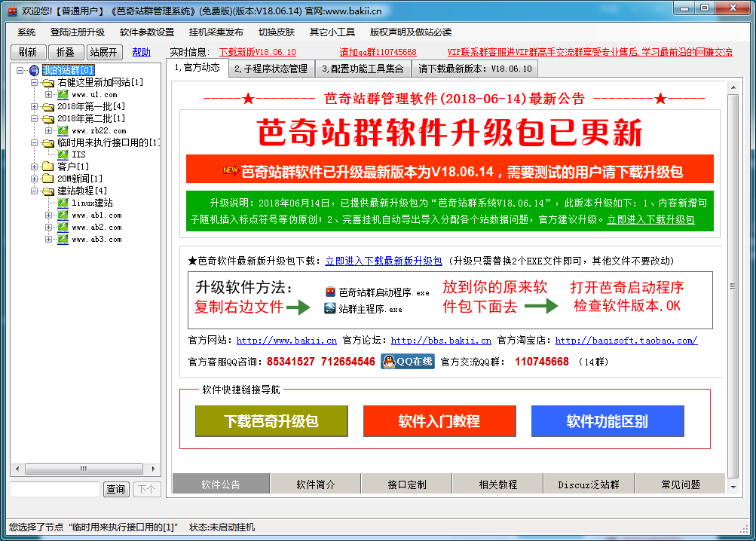Click the folder icon for 2018年第一批
The height and width of the screenshot is (541, 756).
point(48,106)
